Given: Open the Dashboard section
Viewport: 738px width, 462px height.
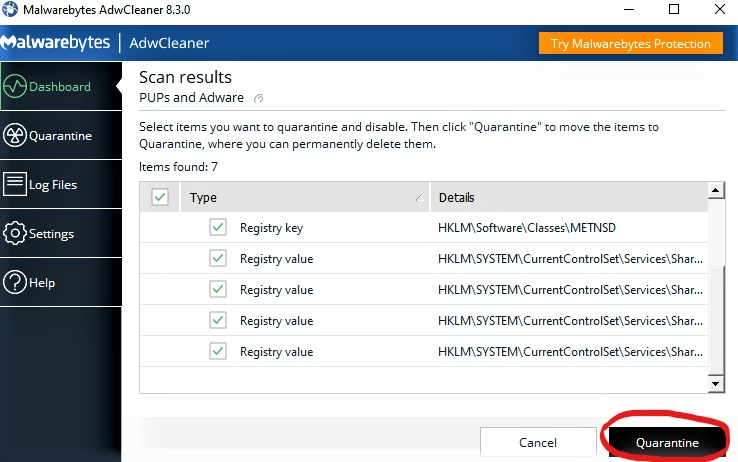Looking at the screenshot, I should (61, 87).
